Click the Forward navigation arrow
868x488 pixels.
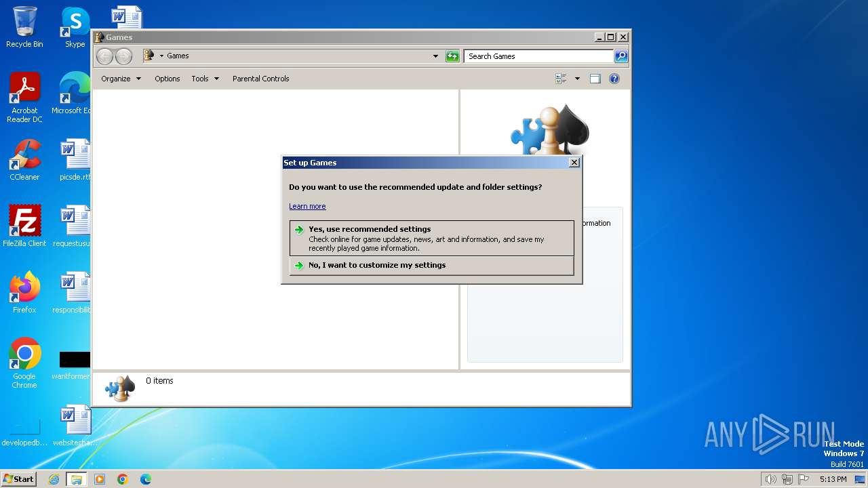pos(123,56)
